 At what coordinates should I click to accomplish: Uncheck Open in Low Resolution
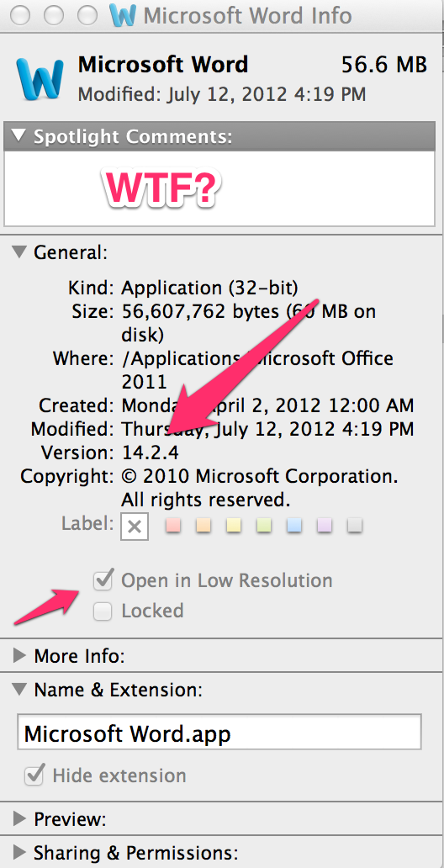pyautogui.click(x=103, y=580)
